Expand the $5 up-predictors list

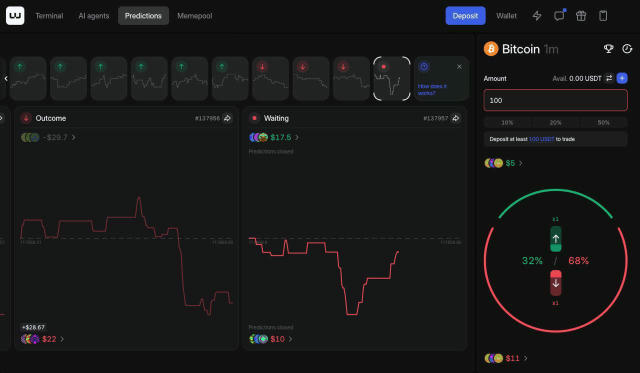pos(503,163)
